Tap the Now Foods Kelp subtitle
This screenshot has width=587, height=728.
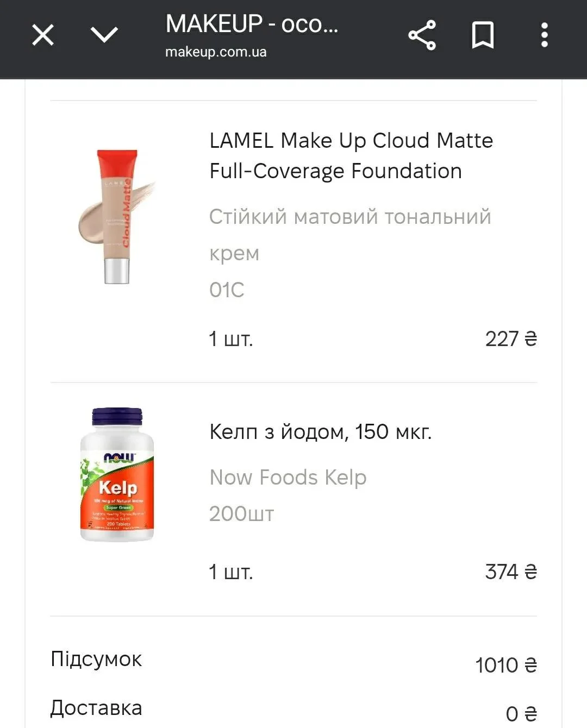[288, 478]
